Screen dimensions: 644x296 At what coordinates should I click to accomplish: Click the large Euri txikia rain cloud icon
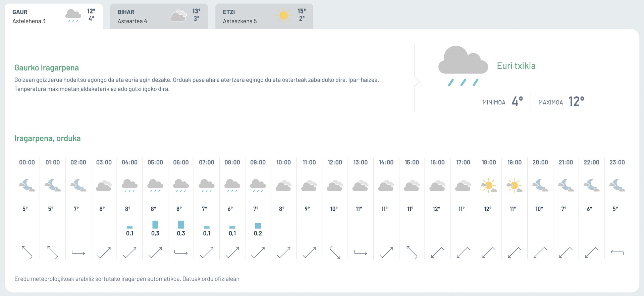(x=463, y=66)
